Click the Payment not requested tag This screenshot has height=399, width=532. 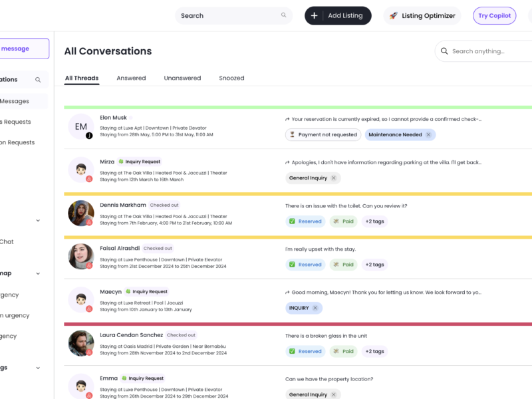coord(323,134)
